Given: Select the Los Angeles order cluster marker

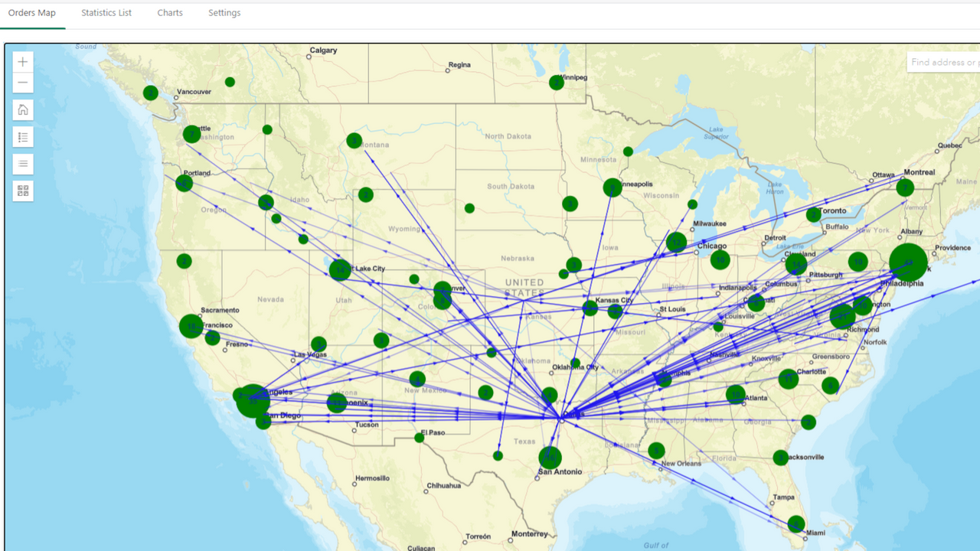Looking at the screenshot, I should click(251, 401).
